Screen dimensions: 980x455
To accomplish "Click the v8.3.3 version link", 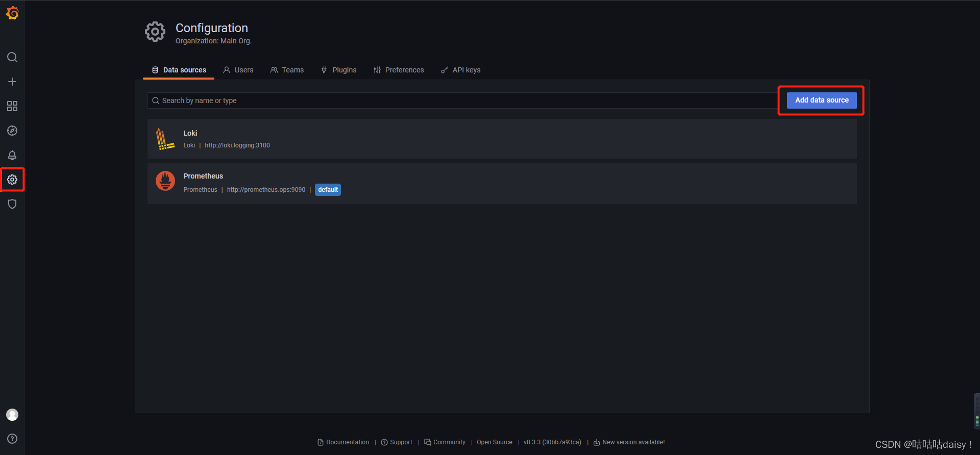I will point(552,442).
